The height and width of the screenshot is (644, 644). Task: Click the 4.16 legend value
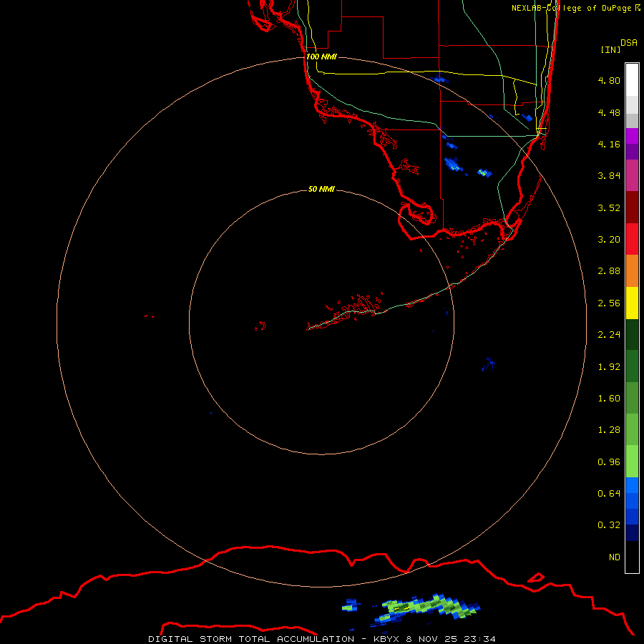(609, 144)
